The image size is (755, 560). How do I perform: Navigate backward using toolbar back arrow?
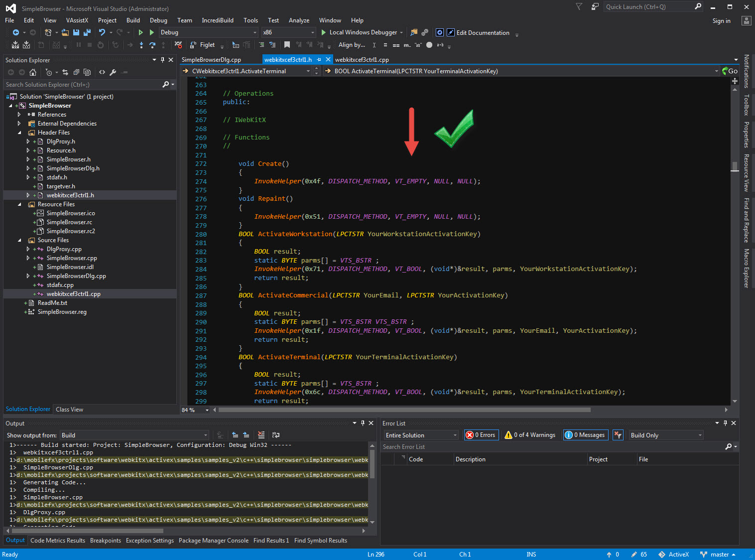(16, 32)
